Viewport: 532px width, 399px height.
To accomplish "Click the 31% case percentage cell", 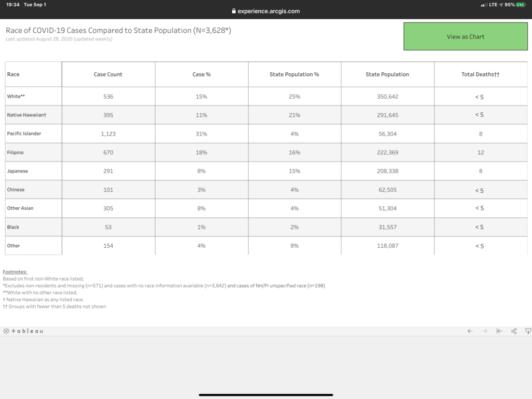I will [x=202, y=134].
